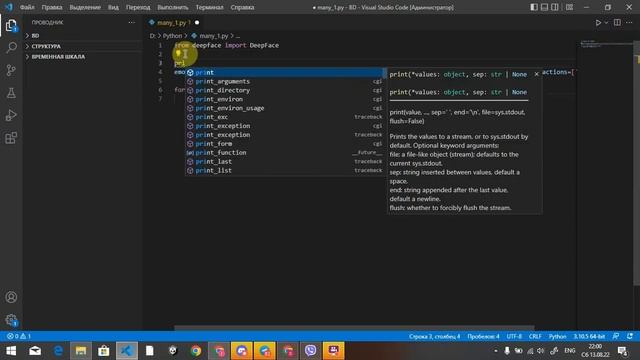Image resolution: width=640 pixels, height=360 pixels.
Task: Open the Explorer panel ellipsis menu
Action: pyautogui.click(x=131, y=22)
